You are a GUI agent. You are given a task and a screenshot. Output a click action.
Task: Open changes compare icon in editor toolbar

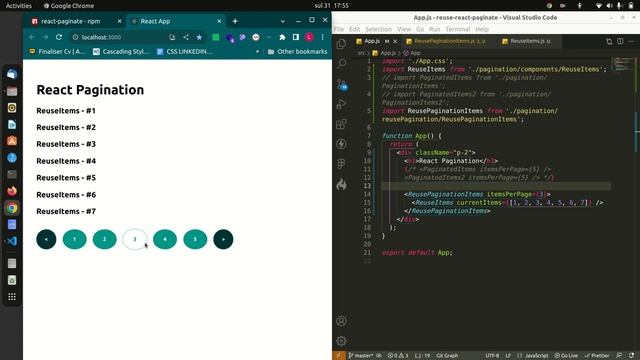pyautogui.click(x=609, y=41)
